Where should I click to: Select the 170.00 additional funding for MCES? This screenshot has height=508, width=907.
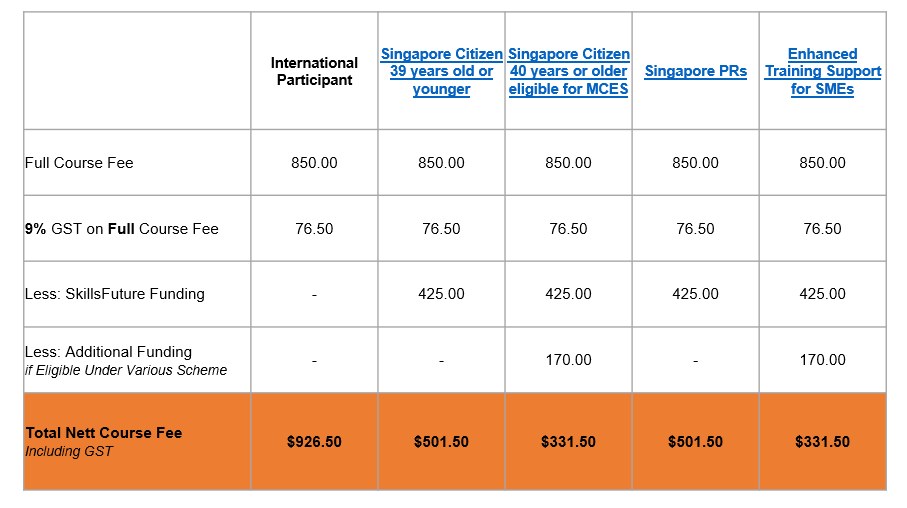(568, 360)
